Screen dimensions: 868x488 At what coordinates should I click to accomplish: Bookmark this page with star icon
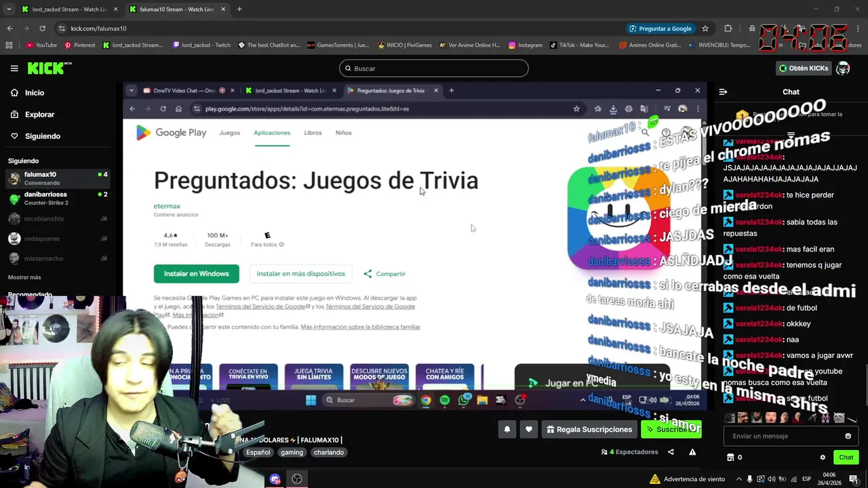(705, 28)
